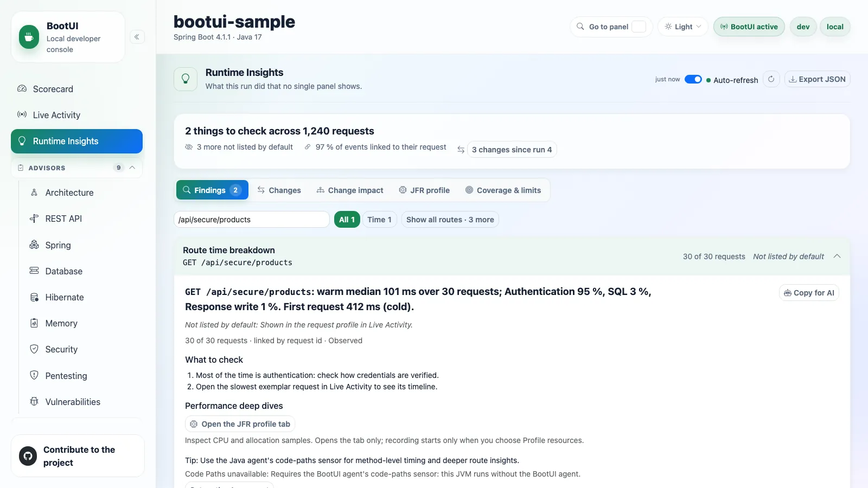Click Copy for AI button

pos(809,293)
